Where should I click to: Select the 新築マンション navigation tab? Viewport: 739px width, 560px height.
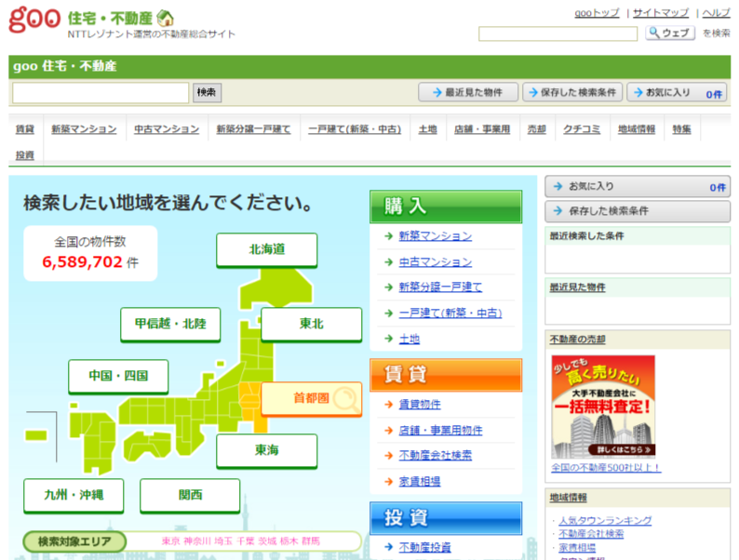[x=84, y=129]
